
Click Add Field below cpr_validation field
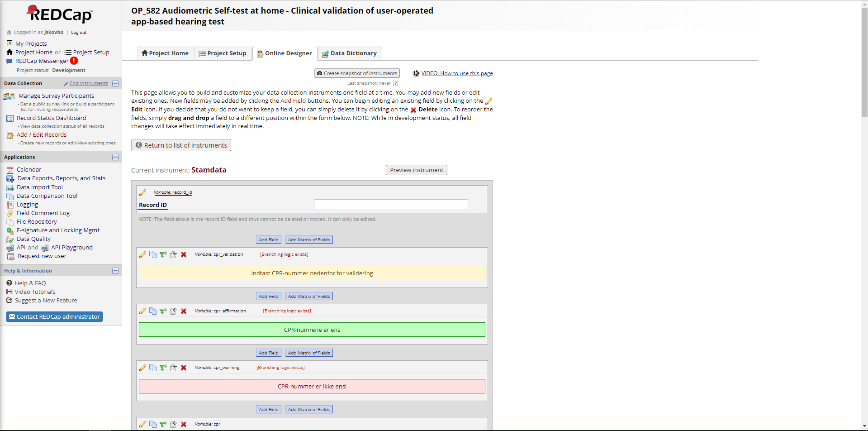point(269,296)
